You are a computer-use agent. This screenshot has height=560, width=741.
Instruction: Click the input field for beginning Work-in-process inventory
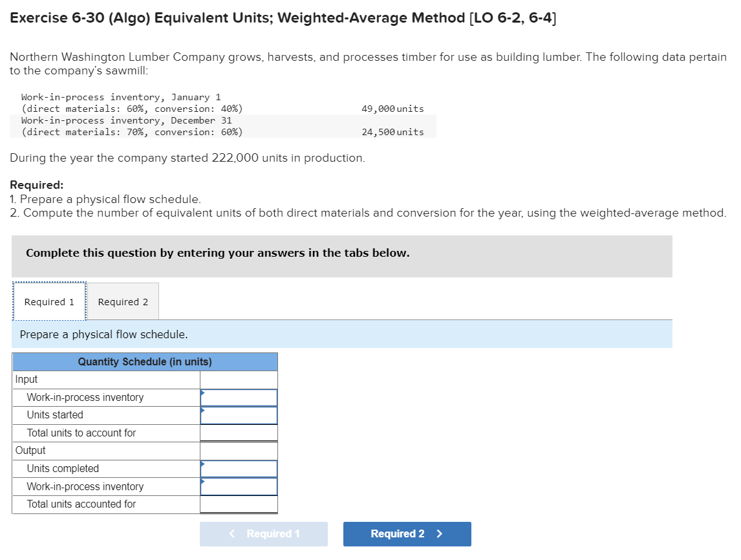239,397
